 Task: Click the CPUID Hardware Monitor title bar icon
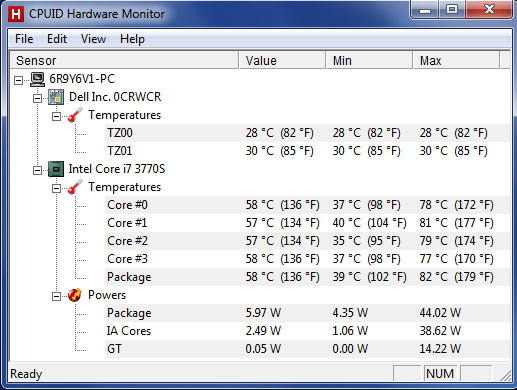click(x=16, y=14)
